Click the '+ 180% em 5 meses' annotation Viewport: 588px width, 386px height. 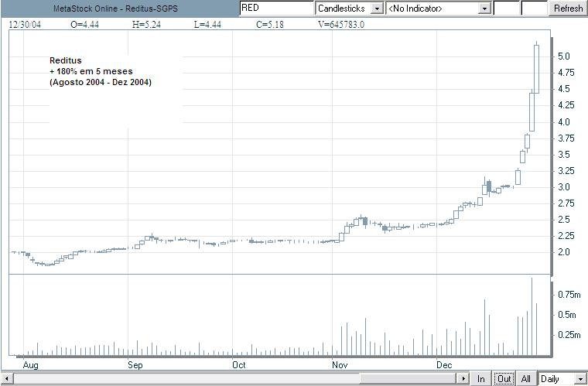[x=91, y=71]
